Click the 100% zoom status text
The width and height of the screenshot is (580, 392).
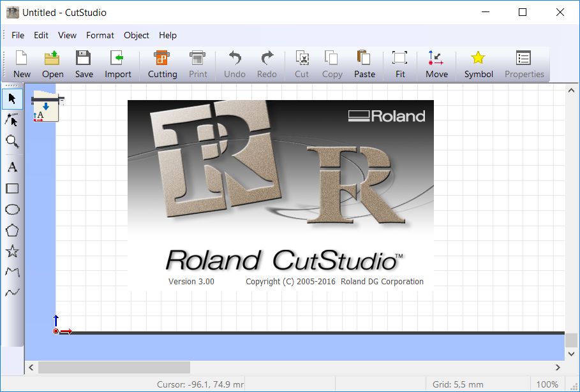click(x=547, y=384)
